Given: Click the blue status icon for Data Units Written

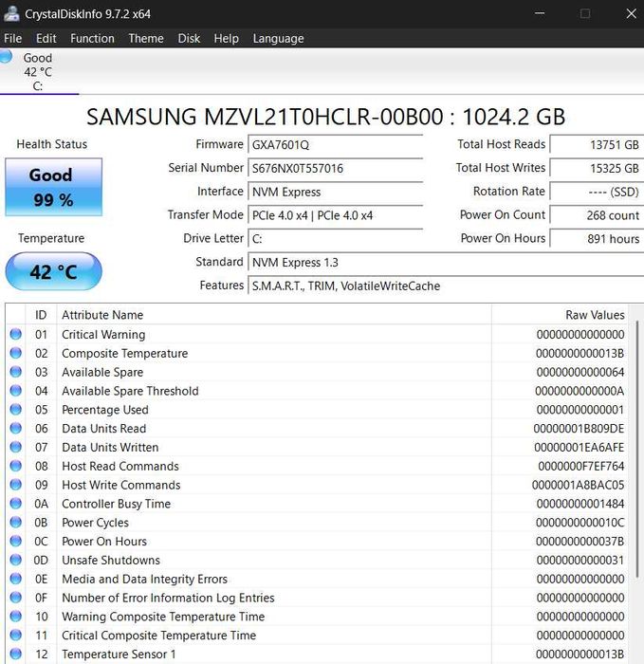Looking at the screenshot, I should pyautogui.click(x=16, y=447).
